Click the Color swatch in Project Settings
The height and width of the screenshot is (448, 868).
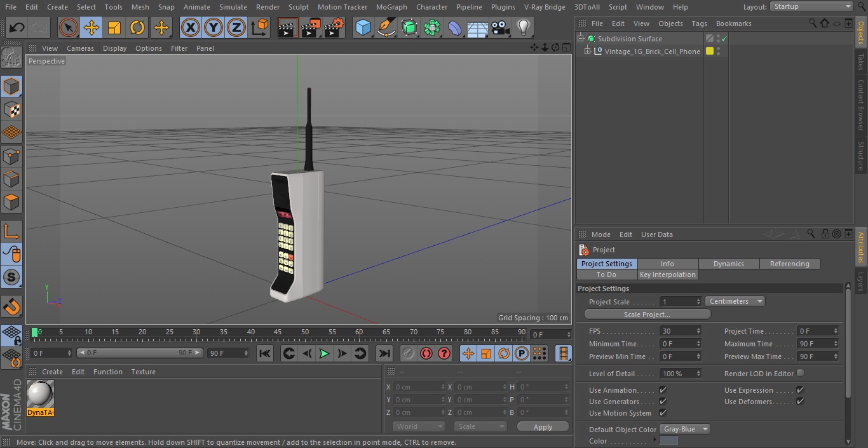click(x=668, y=441)
